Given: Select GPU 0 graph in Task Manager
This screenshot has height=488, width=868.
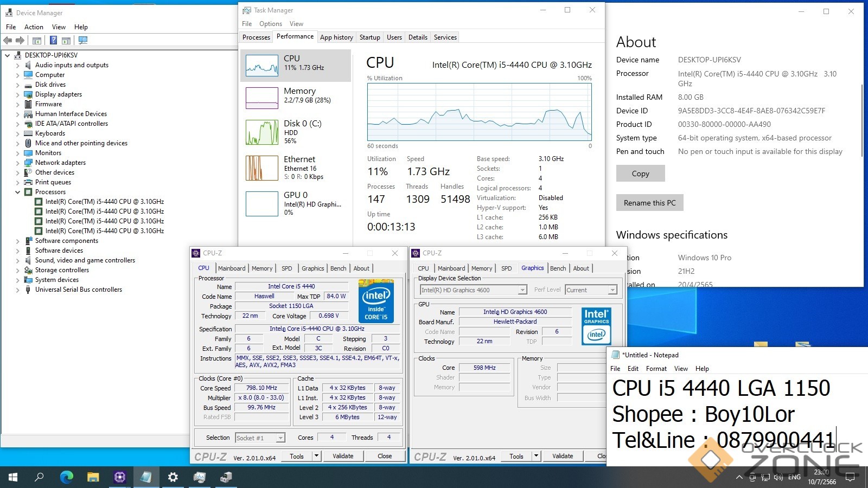Looking at the screenshot, I should (262, 203).
